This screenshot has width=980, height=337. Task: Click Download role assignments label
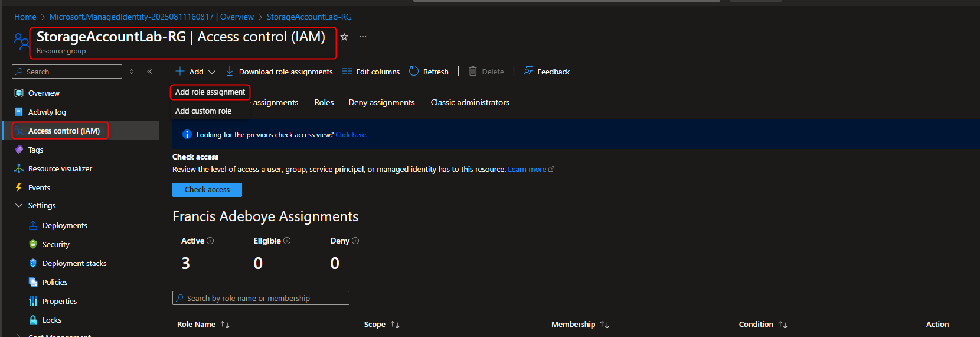click(286, 72)
